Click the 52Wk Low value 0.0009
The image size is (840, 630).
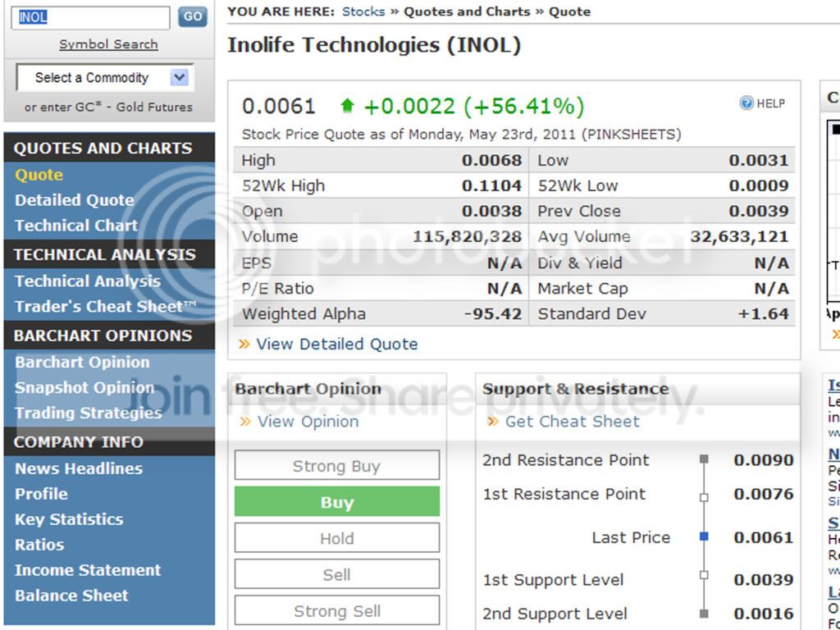coord(759,186)
